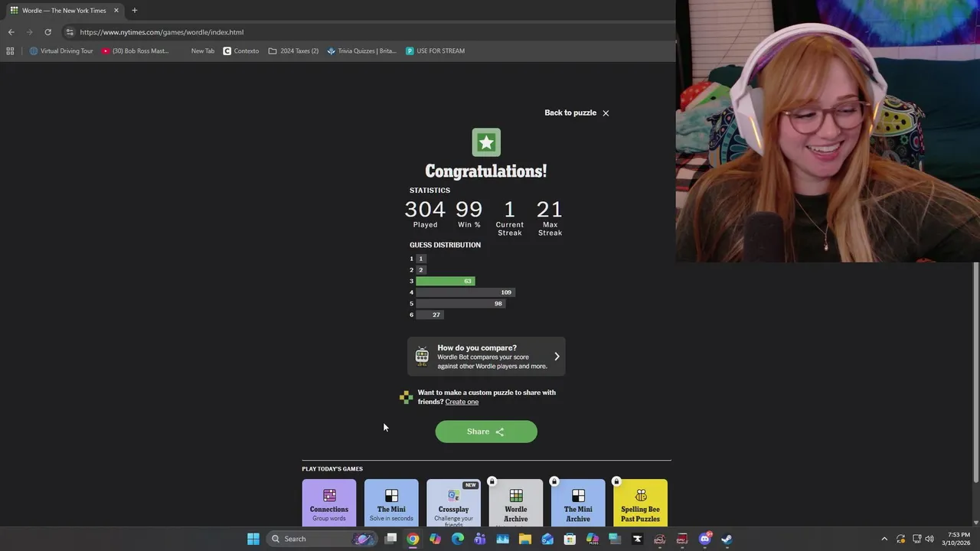Click the 4-guess bar showing 109

pyautogui.click(x=465, y=292)
